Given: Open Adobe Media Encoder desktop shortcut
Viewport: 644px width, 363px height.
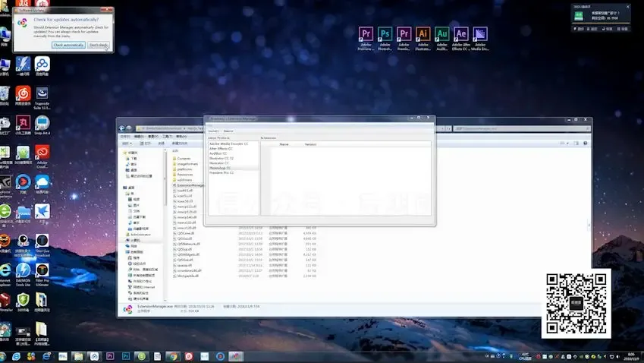Looking at the screenshot, I should point(479,39).
